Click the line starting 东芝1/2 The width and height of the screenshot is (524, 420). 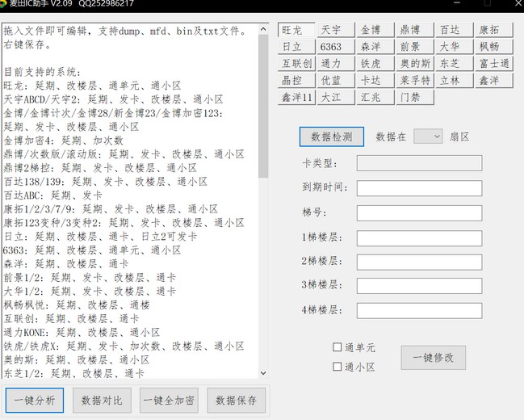(73, 373)
